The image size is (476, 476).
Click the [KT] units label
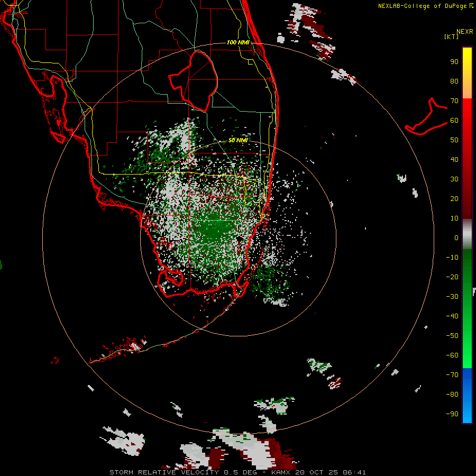click(x=452, y=36)
